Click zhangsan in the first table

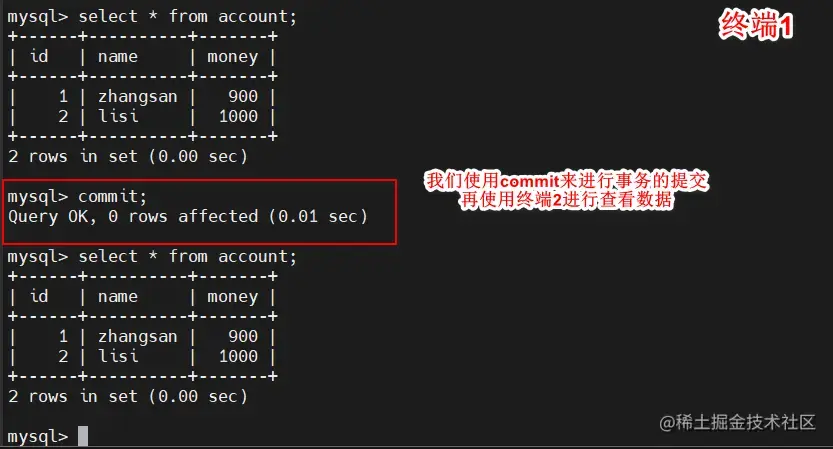[138, 97]
